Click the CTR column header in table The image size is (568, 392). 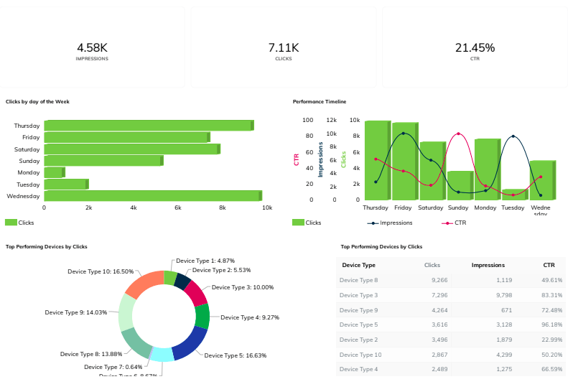click(549, 265)
